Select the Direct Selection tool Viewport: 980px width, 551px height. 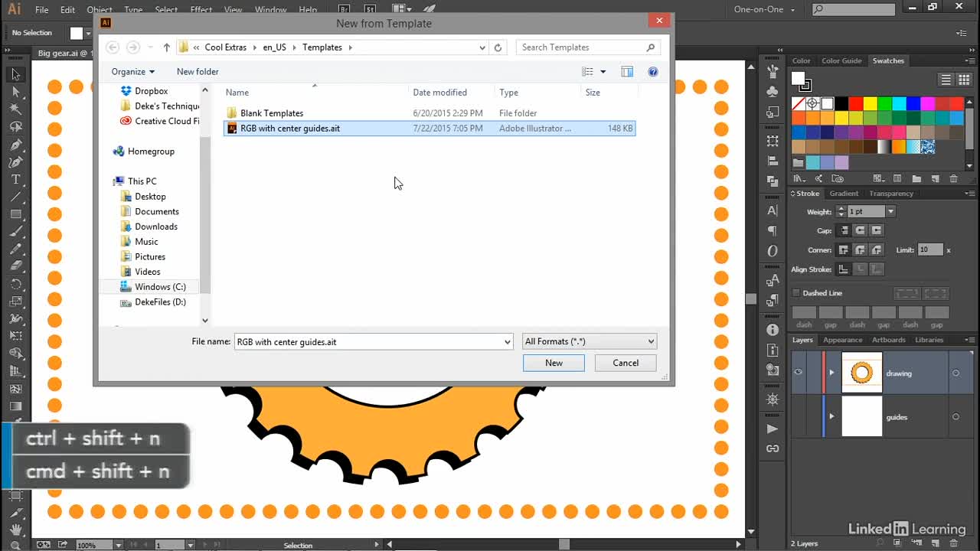[x=15, y=92]
